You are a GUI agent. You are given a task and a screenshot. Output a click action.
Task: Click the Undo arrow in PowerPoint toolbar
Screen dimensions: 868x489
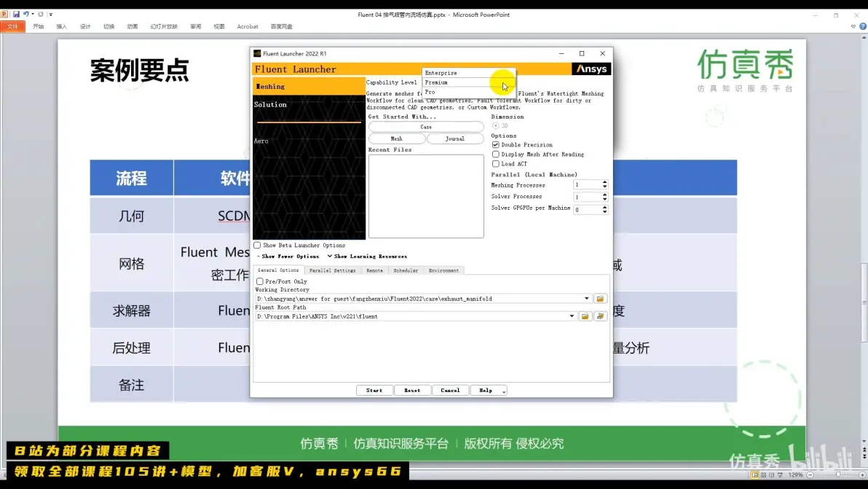click(x=25, y=15)
